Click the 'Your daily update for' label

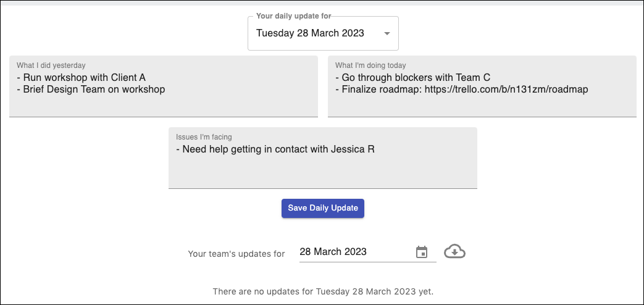coord(294,16)
